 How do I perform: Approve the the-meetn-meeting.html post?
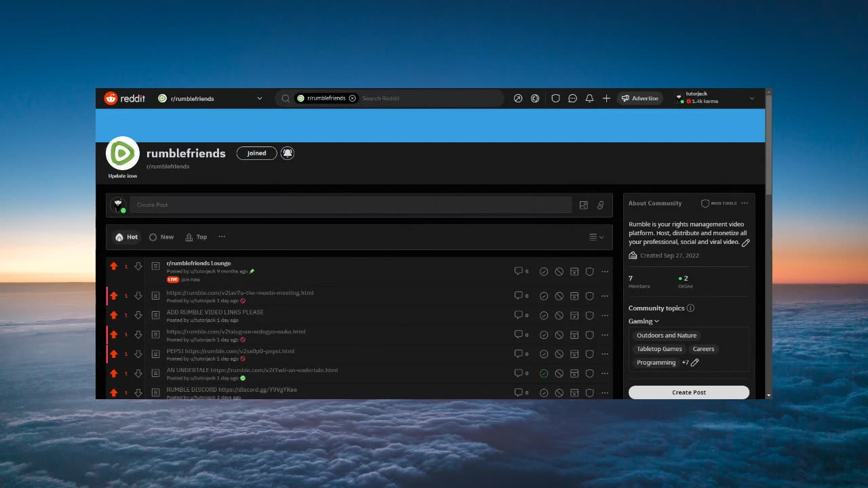tap(544, 296)
